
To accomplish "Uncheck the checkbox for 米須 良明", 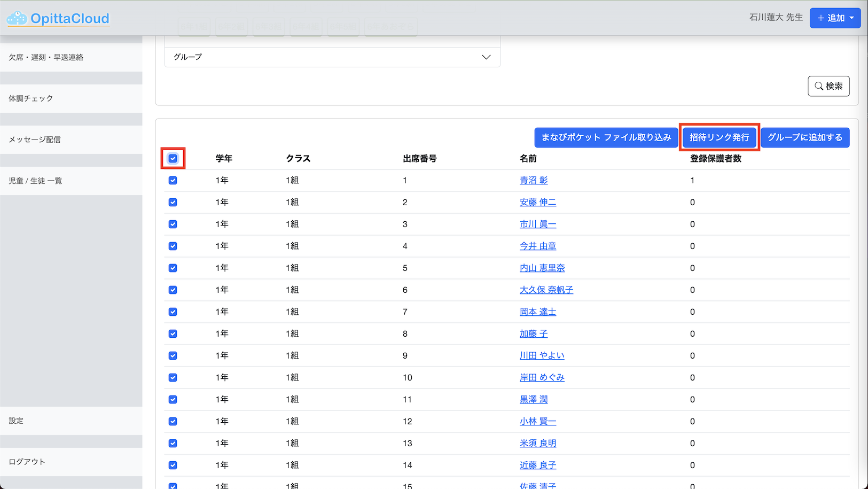I will point(173,443).
